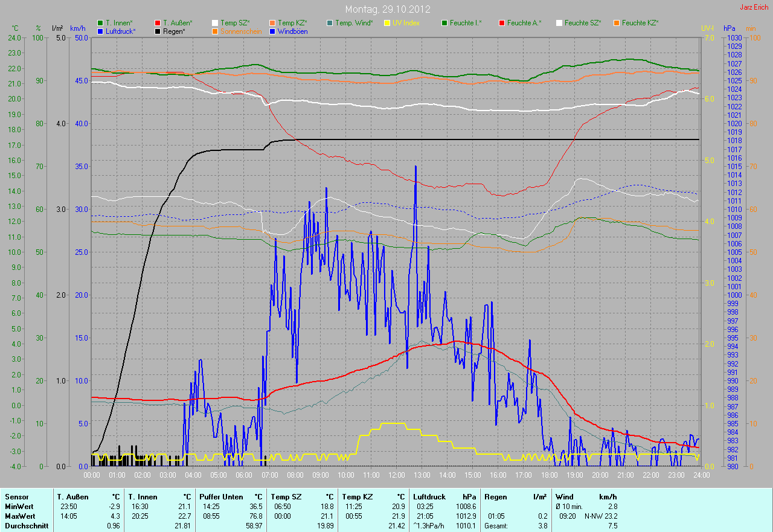Screen dimensions: 773x532
Task: Click the green T. Innen legend swatch
Action: coord(100,23)
